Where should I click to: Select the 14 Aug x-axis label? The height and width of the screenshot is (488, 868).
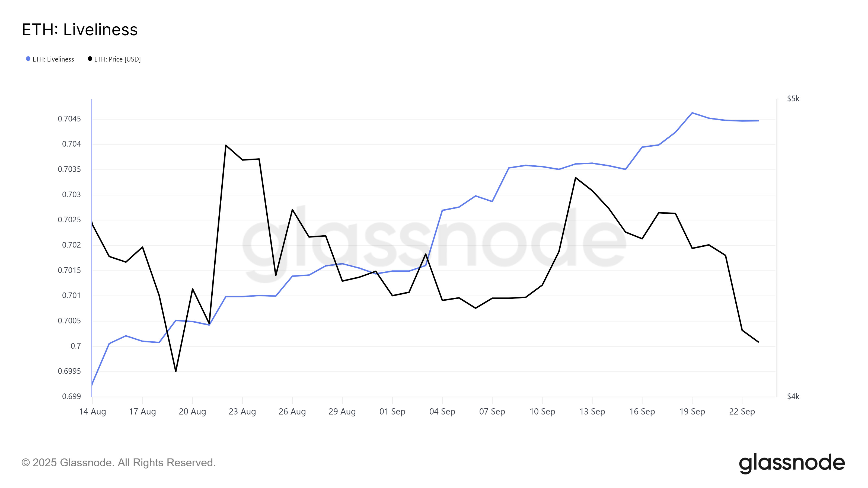click(x=92, y=412)
